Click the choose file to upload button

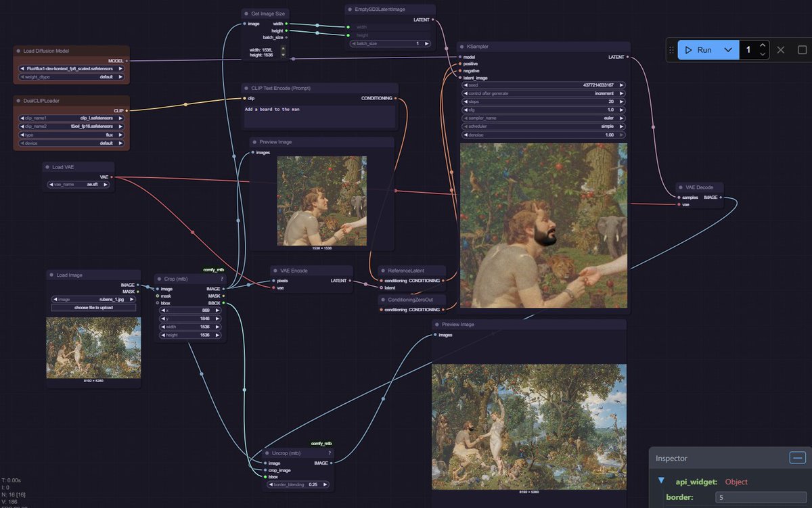click(94, 307)
